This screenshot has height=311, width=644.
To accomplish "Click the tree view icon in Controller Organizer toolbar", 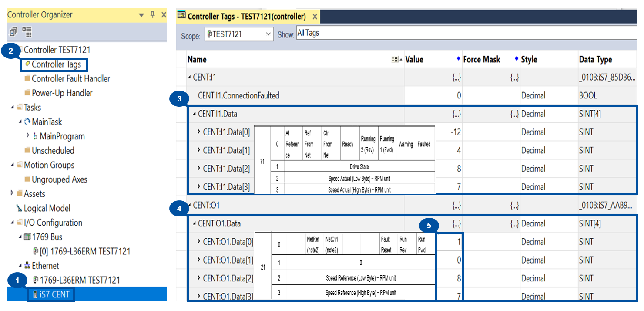I will pyautogui.click(x=27, y=32).
